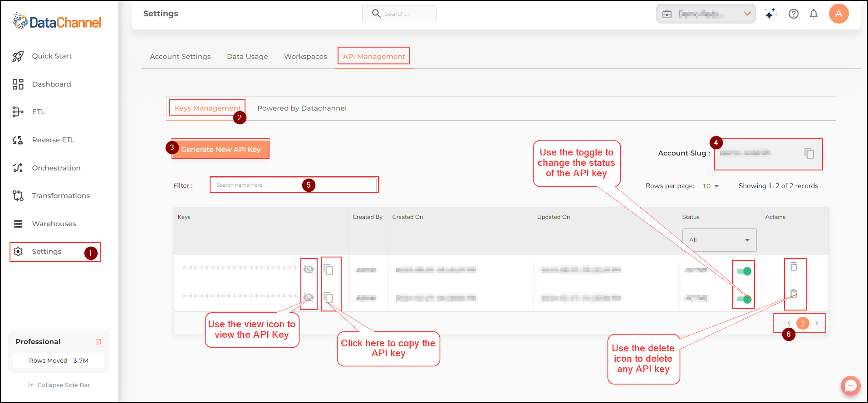Click Showing 1-2 of 2 records text
The image size is (868, 403).
click(x=778, y=186)
